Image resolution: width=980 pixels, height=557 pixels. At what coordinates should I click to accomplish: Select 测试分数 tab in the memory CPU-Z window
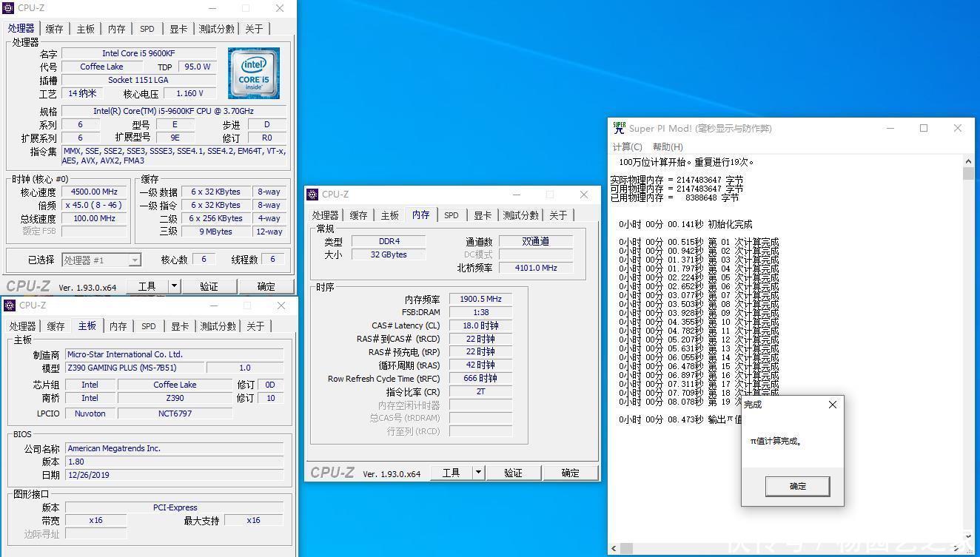[521, 215]
